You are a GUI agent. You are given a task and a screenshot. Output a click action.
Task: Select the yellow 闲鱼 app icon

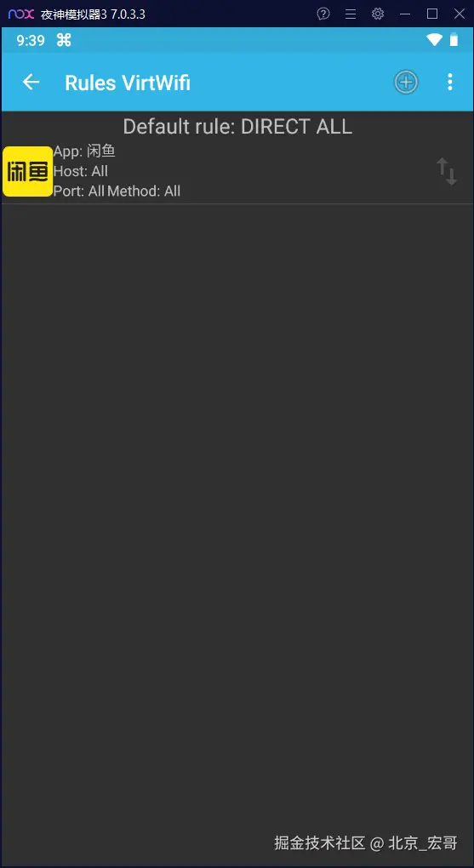(28, 172)
